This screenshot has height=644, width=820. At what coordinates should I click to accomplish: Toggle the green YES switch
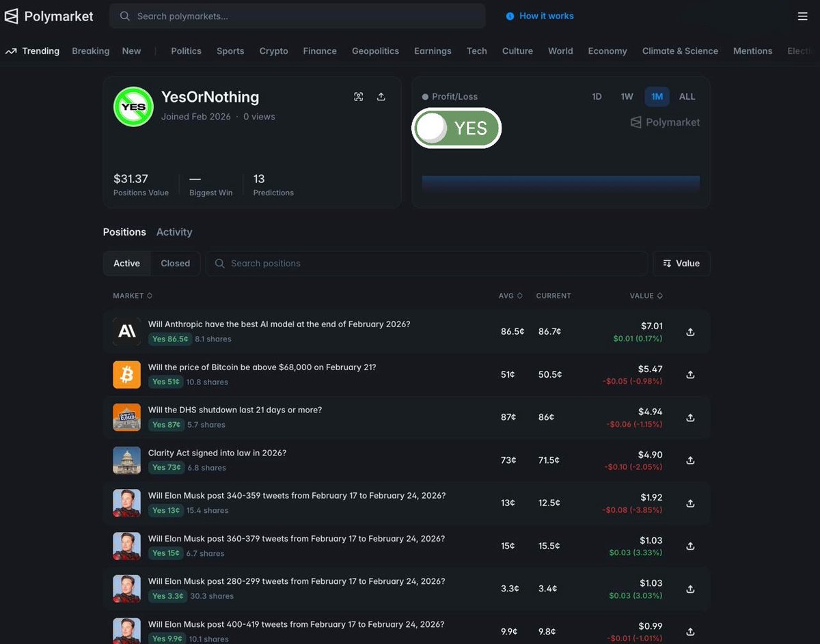(456, 128)
